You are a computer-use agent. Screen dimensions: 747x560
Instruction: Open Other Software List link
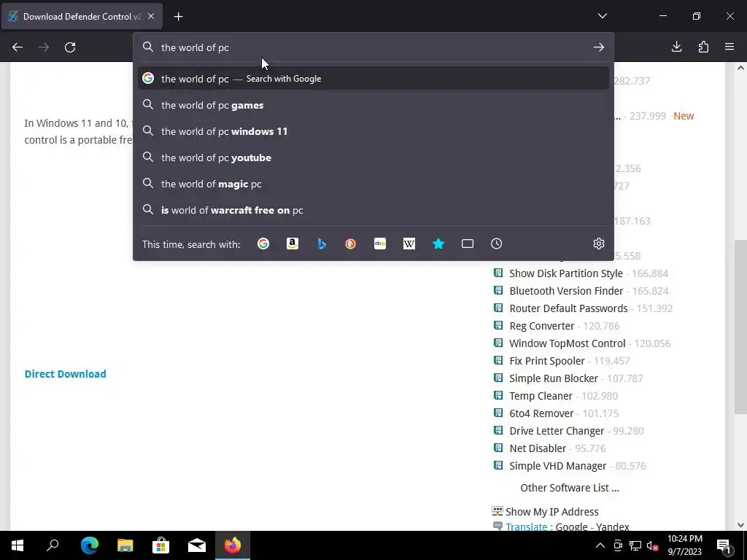[569, 488]
